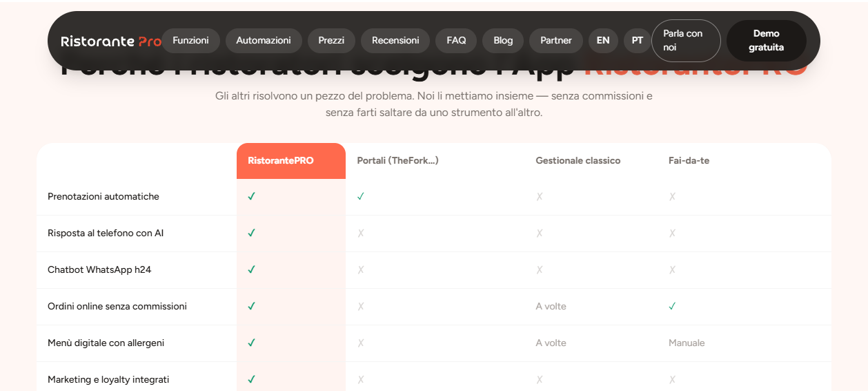
Task: Click the Demo gratuita button
Action: tap(767, 41)
